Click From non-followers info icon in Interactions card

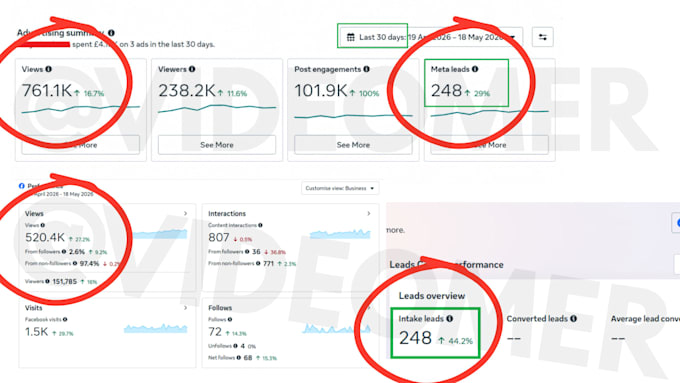pos(258,263)
